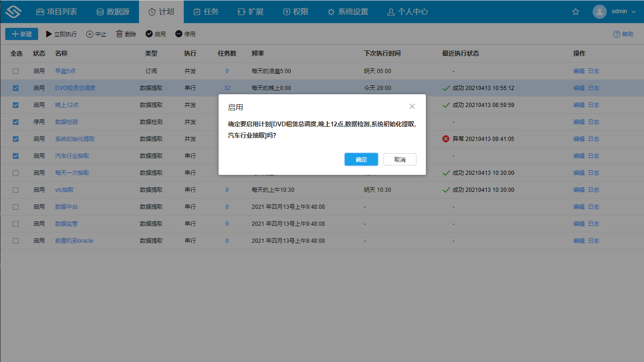Open help via the 帮助 question icon
This screenshot has height=362, width=644.
pyautogui.click(x=616, y=33)
